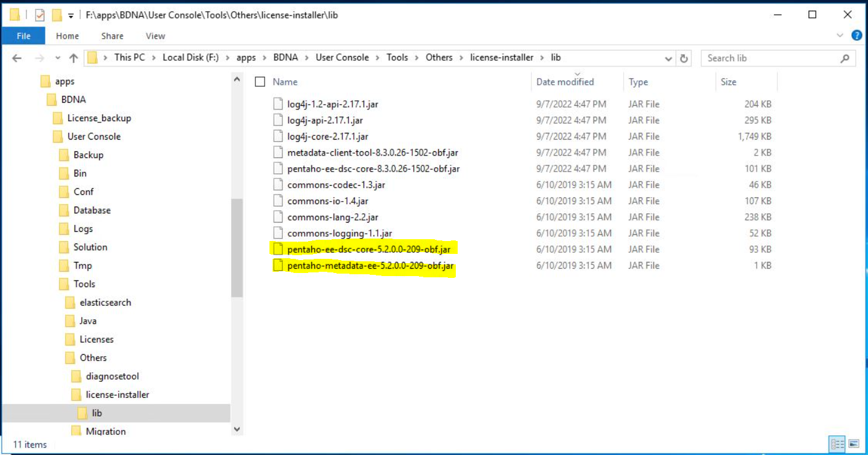This screenshot has height=455, width=868.
Task: Click the New folder quick access icon
Action: [57, 15]
